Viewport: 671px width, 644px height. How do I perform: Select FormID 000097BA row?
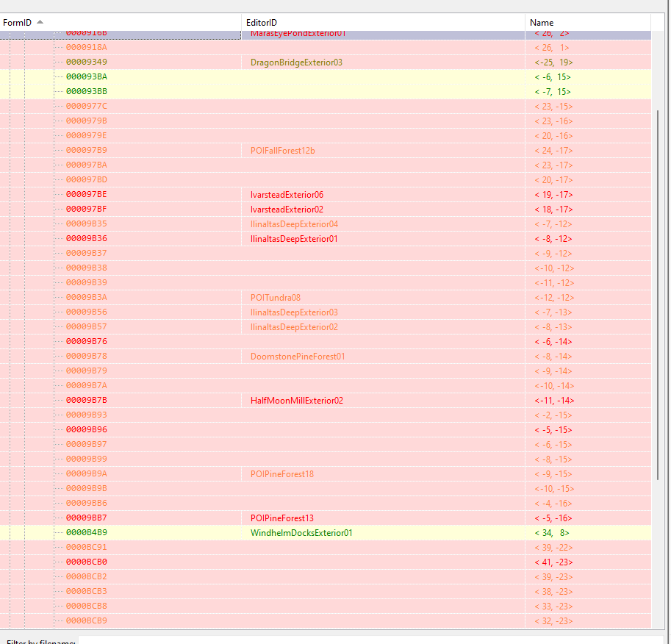coord(326,165)
